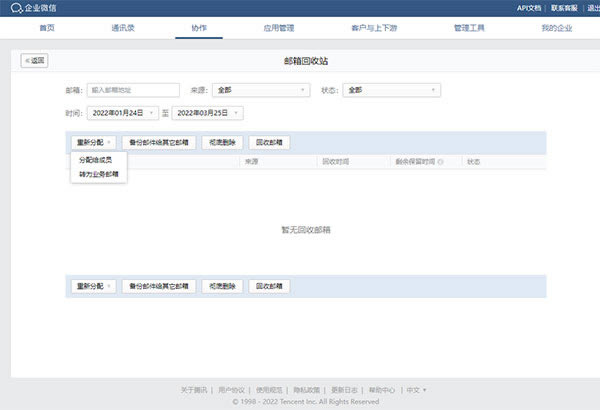Open the 首页 tab
This screenshot has height=410, width=600.
47,28
